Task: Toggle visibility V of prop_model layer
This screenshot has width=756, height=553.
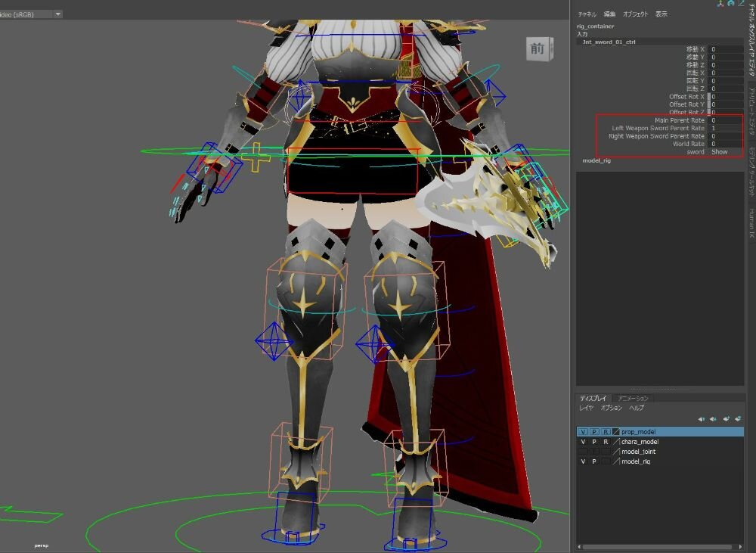Action: point(582,431)
